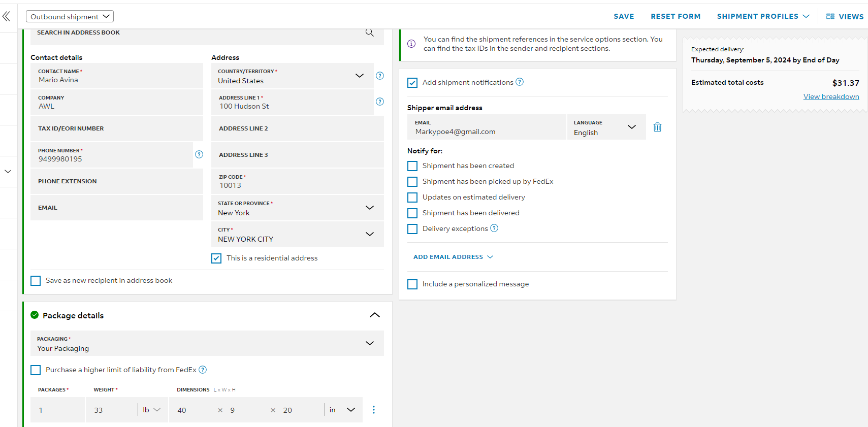Image resolution: width=868 pixels, height=427 pixels.
Task: Change weight unit from lb
Action: 151,410
